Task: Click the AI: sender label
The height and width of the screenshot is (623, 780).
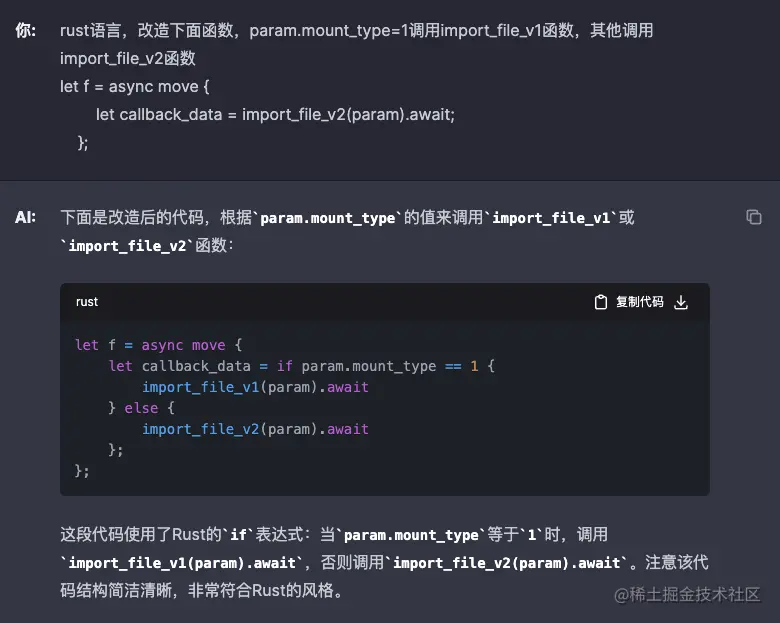Action: click(25, 217)
